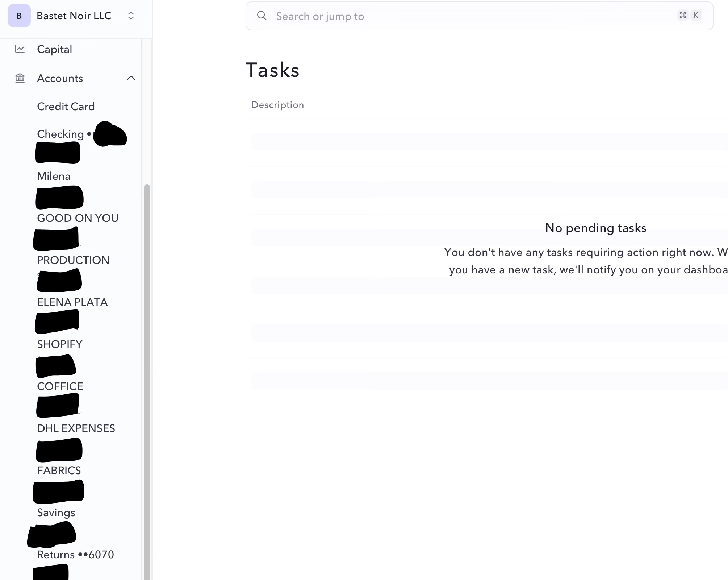728x580 pixels.
Task: Click the Bastet Noir B avatar
Action: tap(19, 16)
